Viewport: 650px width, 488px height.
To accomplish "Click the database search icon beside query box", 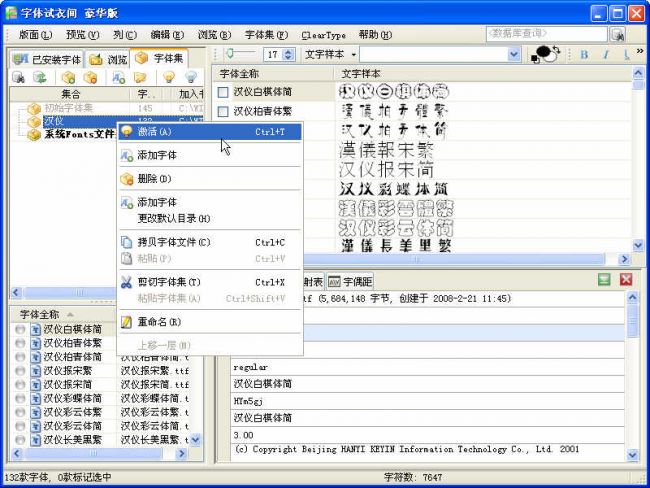I will pos(617,34).
